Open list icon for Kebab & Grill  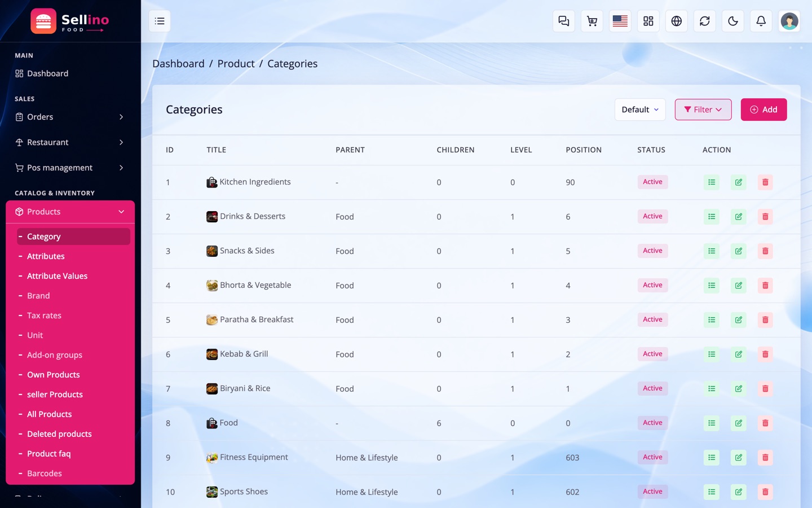[712, 354]
